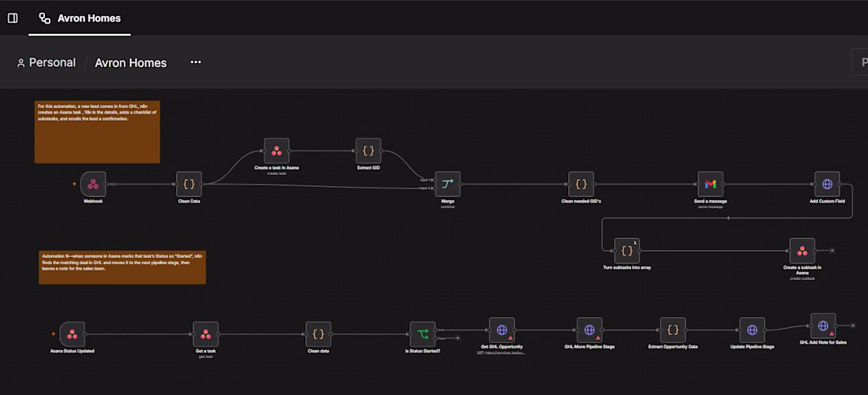Open the Personal breadcrumb link
This screenshot has height=395, width=868.
click(x=47, y=62)
